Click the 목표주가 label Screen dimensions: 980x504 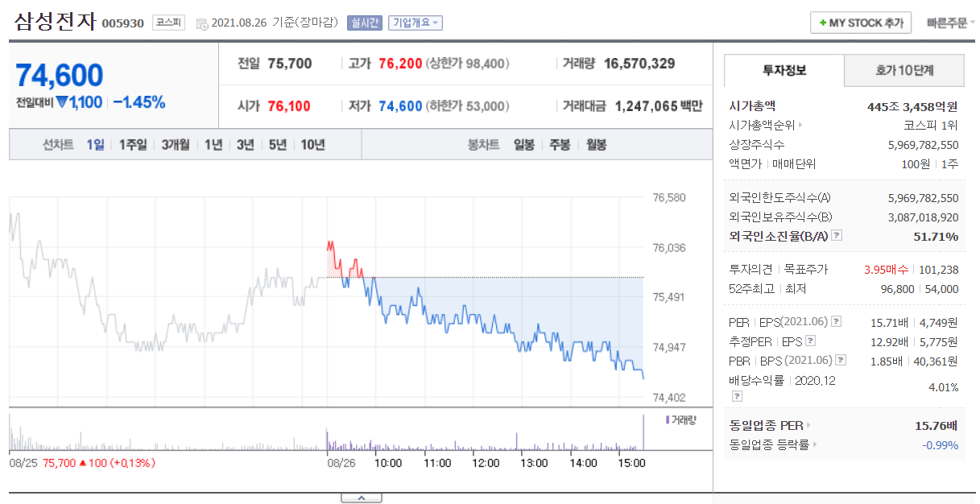point(805,270)
